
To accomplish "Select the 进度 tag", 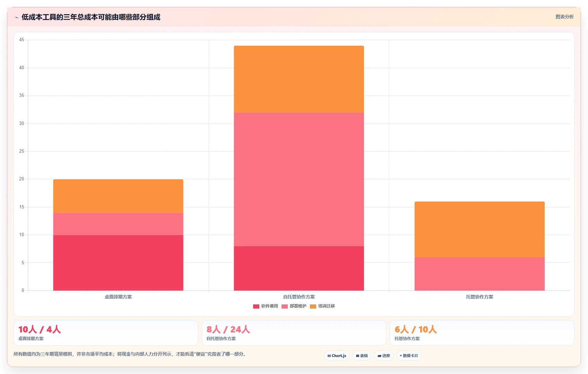I will point(384,356).
